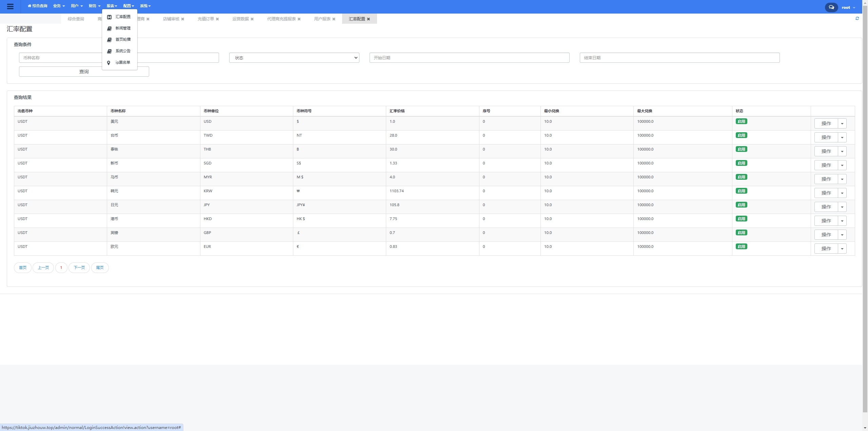Switch to the 代理商充提报表 tab

pos(281,19)
